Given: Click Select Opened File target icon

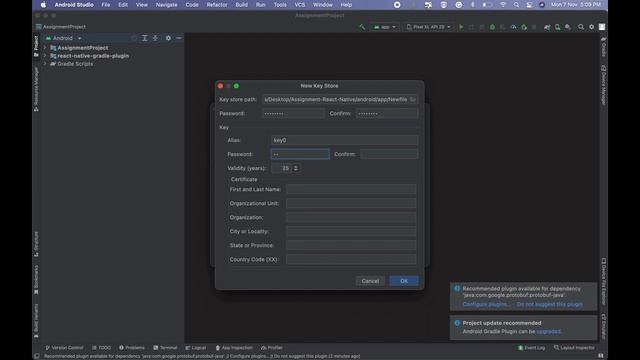Looking at the screenshot, I should point(134,38).
